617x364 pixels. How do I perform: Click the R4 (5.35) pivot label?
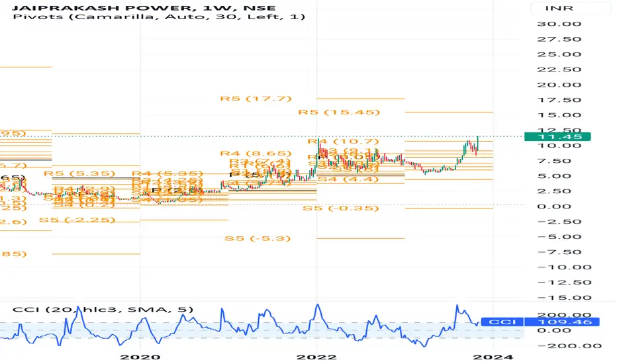click(167, 173)
